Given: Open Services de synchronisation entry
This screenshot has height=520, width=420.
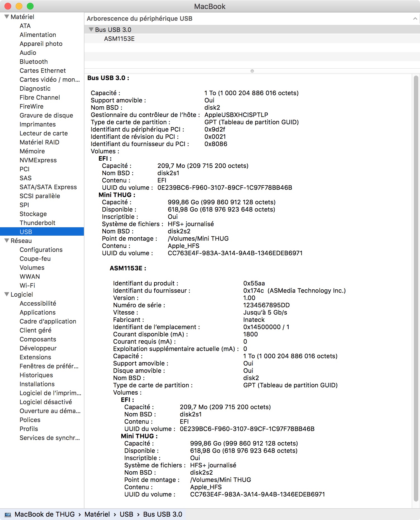Looking at the screenshot, I should click(50, 438).
